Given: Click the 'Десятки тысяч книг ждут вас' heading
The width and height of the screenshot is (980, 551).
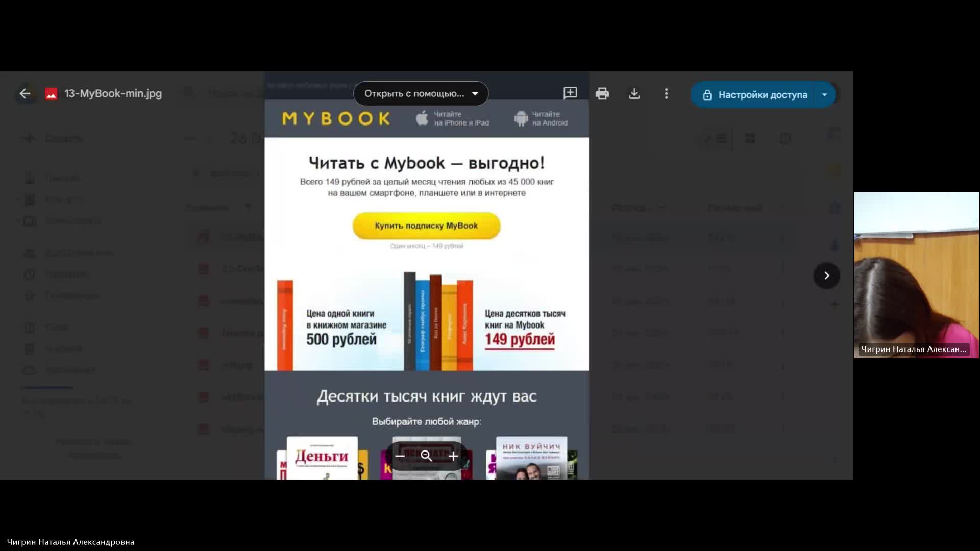Looking at the screenshot, I should [x=427, y=396].
